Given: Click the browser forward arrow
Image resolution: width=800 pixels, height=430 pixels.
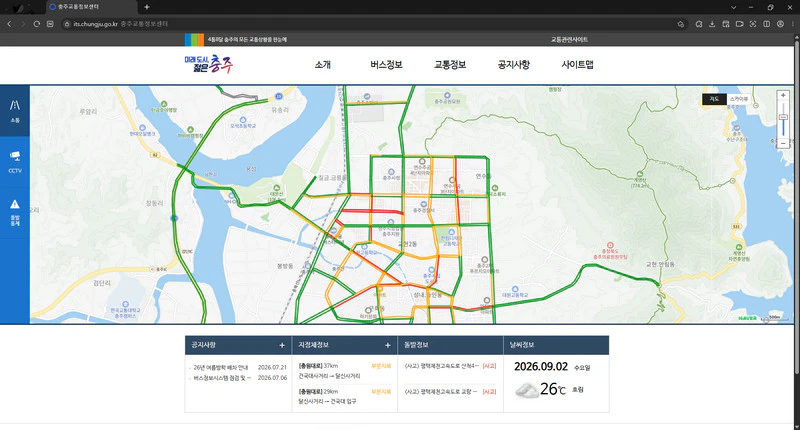Looking at the screenshot, I should click(22, 24).
